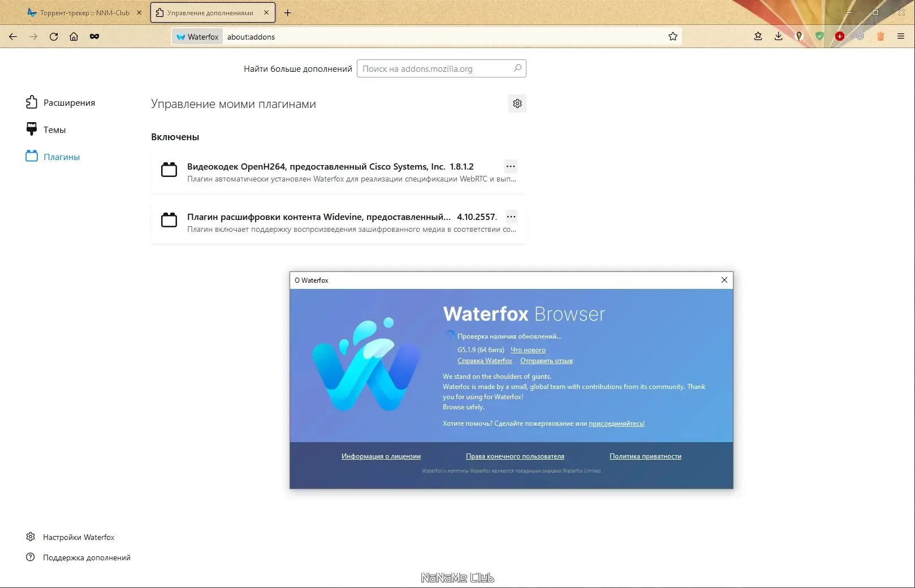Minimize the Waterfox browser window
915x588 pixels.
click(849, 12)
